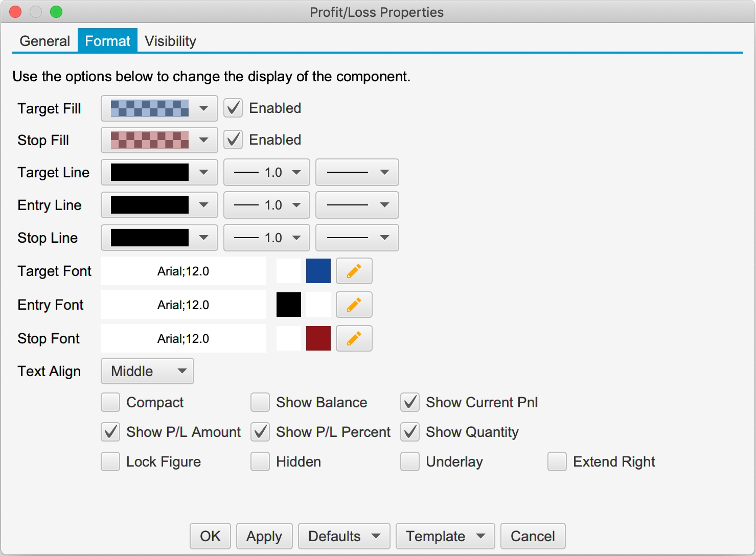Click the Entry Font Arial;12.0 field
Screen dimensions: 756x556
[x=184, y=305]
